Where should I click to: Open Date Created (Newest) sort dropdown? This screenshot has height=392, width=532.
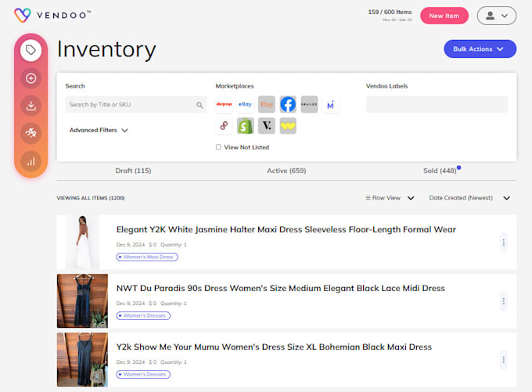click(x=469, y=198)
